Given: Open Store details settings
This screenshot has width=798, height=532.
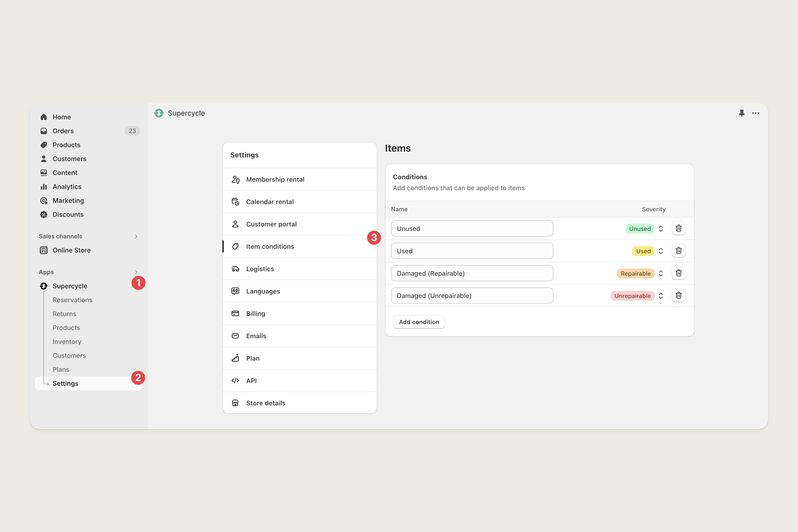Looking at the screenshot, I should 299,403.
